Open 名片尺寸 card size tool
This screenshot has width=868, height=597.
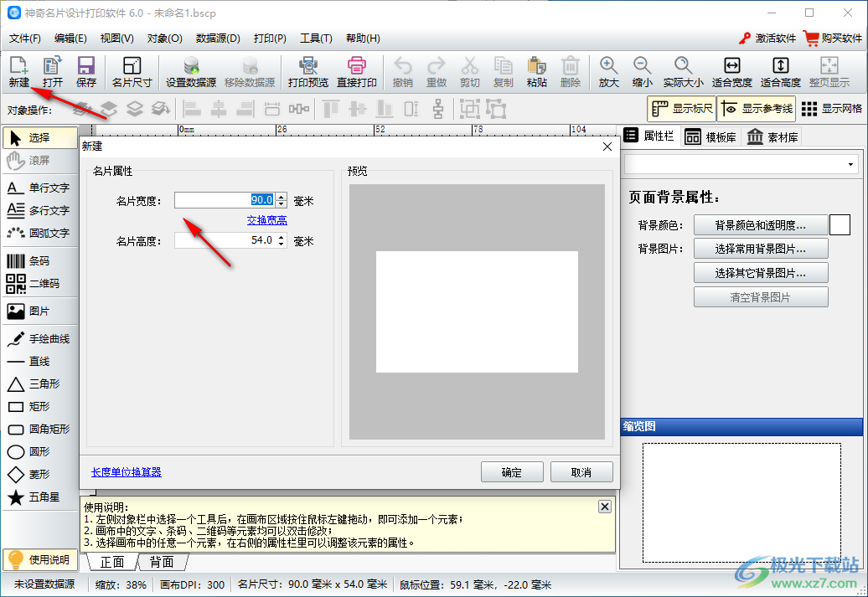(132, 72)
